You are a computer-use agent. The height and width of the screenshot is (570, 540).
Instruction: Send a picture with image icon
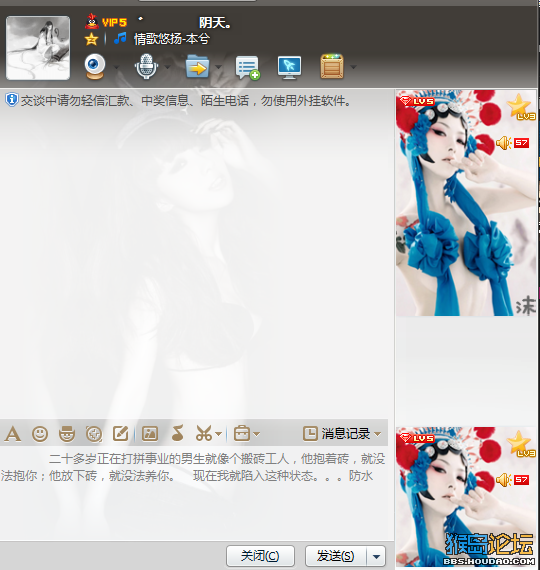(x=150, y=434)
